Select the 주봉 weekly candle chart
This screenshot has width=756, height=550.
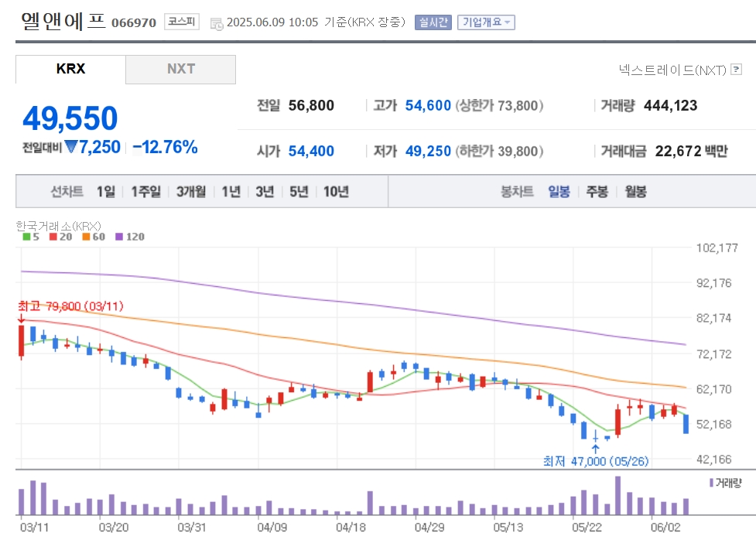597,192
